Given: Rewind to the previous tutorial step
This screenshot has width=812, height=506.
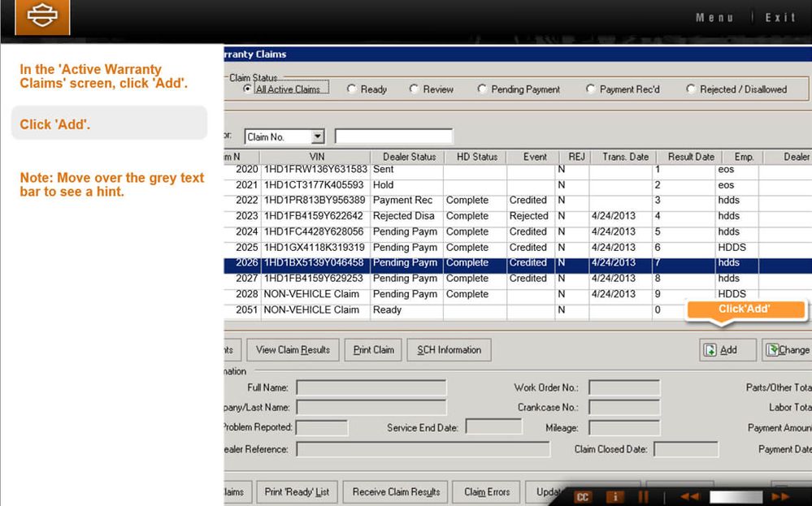Looking at the screenshot, I should [689, 496].
